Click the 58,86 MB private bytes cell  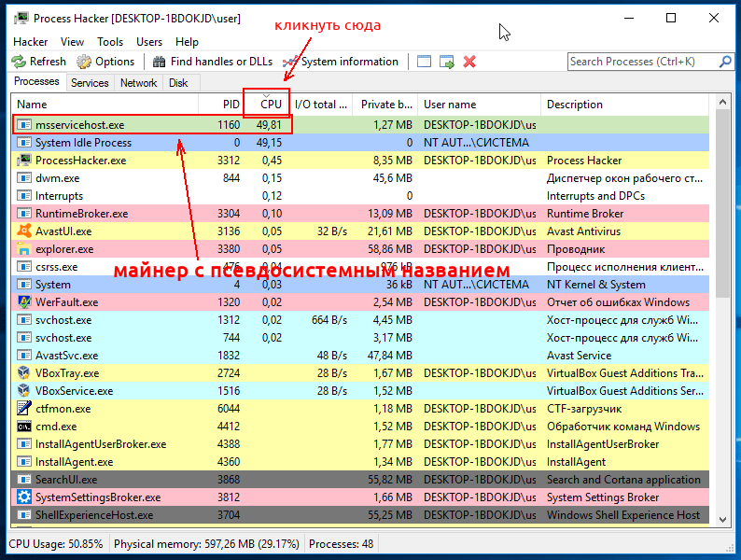(x=390, y=249)
